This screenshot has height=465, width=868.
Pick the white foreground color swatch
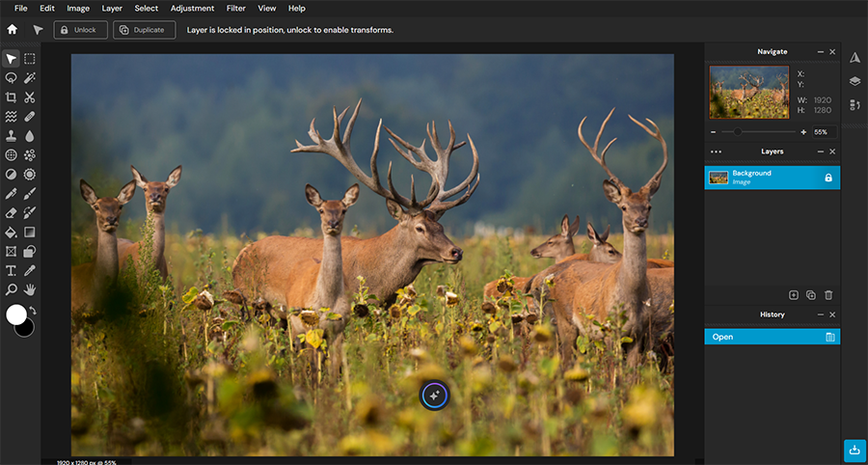pos(16,315)
